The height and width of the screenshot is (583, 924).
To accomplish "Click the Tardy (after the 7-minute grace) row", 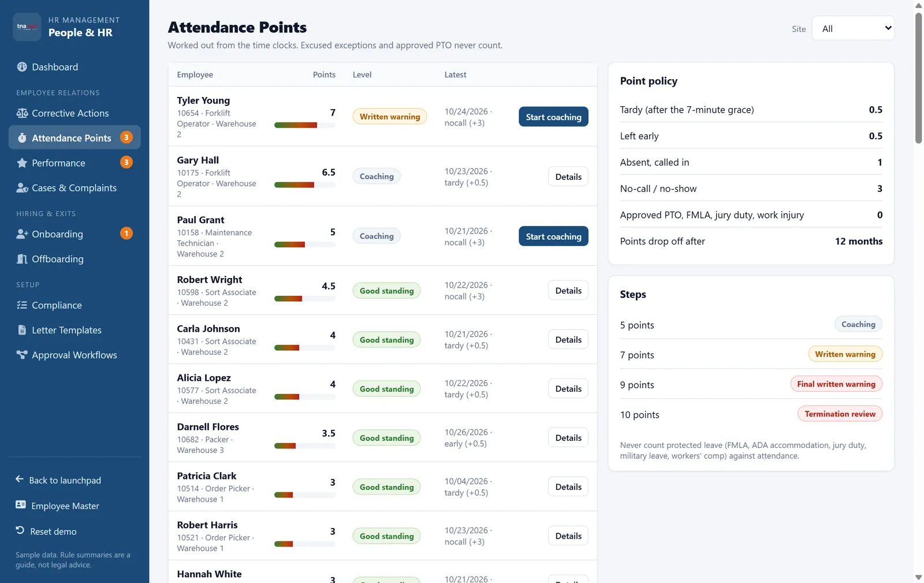I will (751, 110).
